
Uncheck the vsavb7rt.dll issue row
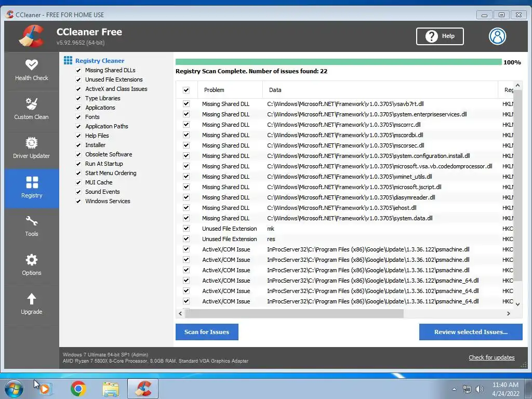click(187, 104)
